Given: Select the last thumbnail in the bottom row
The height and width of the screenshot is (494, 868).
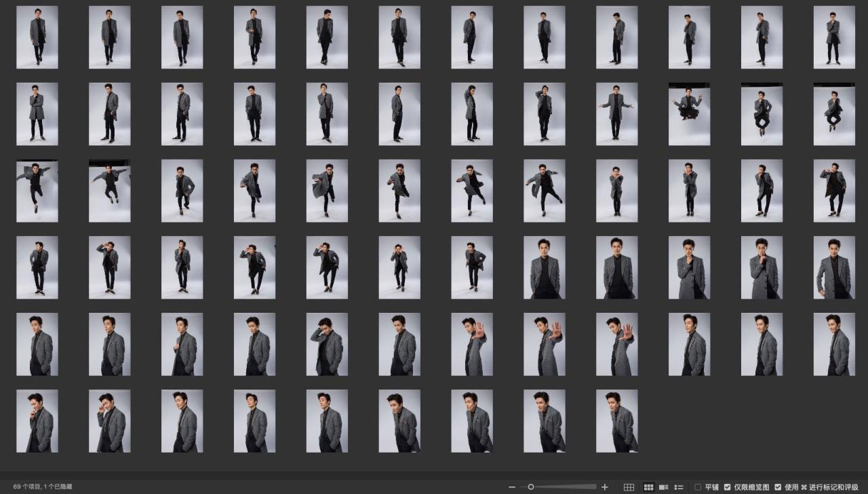Looking at the screenshot, I should 616,421.
